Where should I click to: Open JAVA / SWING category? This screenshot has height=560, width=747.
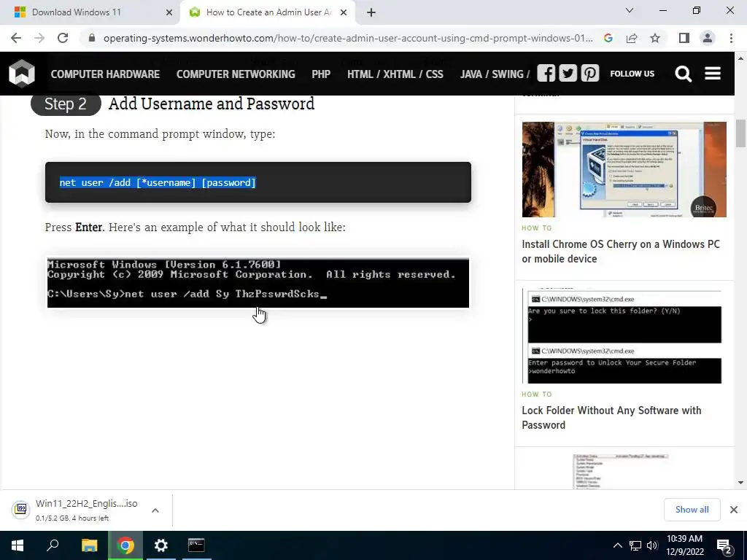(495, 74)
